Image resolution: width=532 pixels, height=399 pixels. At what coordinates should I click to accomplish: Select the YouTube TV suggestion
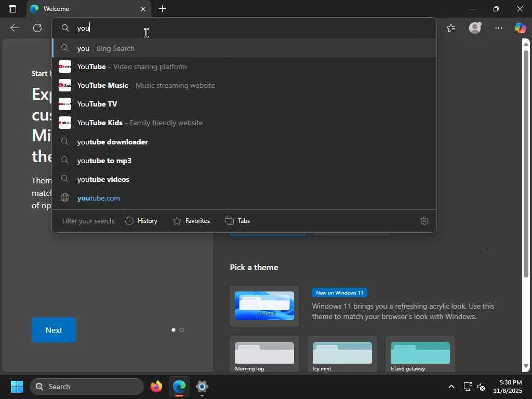point(244,104)
